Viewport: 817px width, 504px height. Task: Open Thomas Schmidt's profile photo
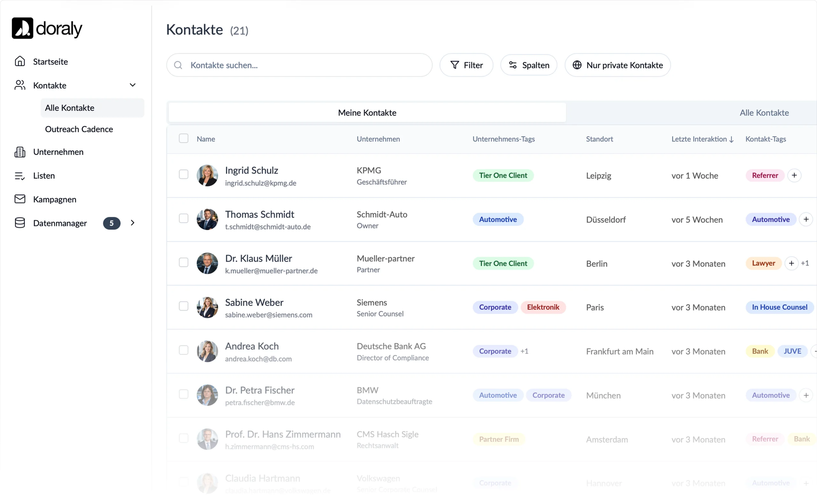coord(207,219)
